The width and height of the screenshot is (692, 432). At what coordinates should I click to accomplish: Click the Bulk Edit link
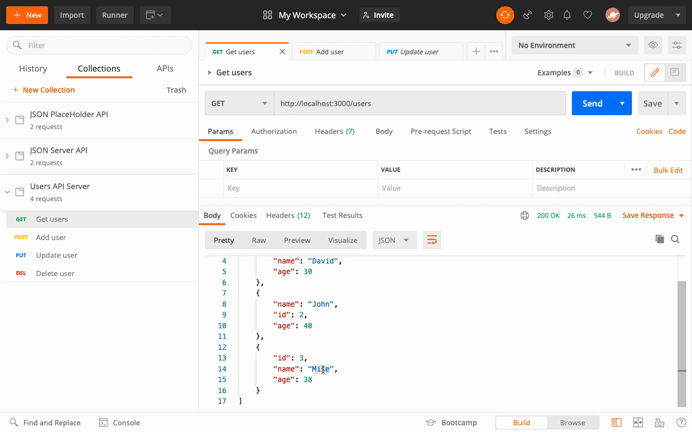pos(668,170)
